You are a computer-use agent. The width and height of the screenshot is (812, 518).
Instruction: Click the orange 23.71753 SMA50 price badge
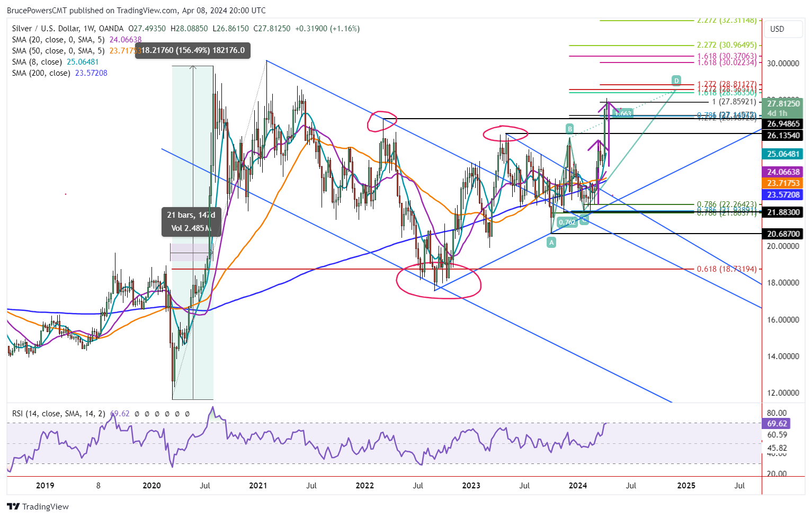coord(783,183)
